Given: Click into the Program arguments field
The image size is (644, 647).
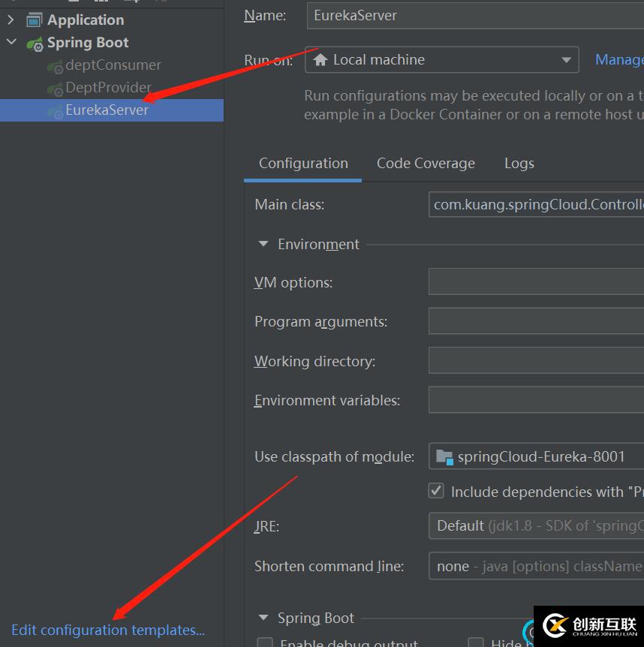Looking at the screenshot, I should coord(537,320).
